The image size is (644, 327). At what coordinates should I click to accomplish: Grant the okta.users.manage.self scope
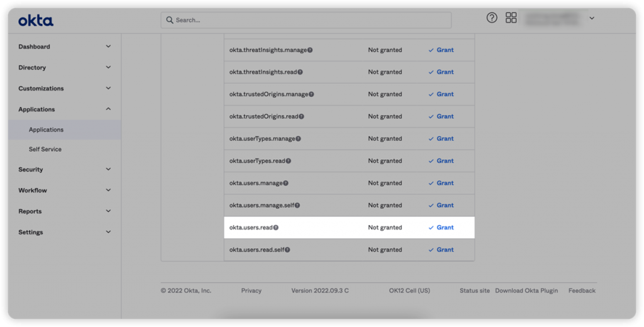[441, 206]
